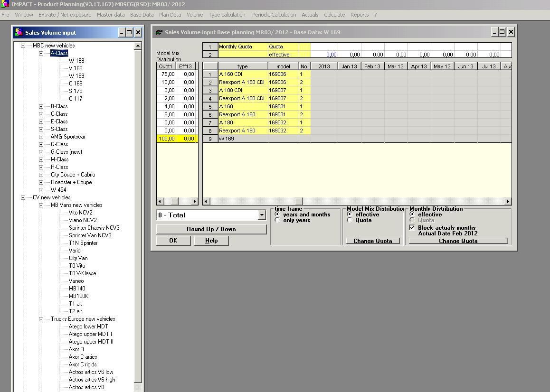Click the '2013' column header
Viewport: 550px width, 392px height.
pyautogui.click(x=324, y=66)
